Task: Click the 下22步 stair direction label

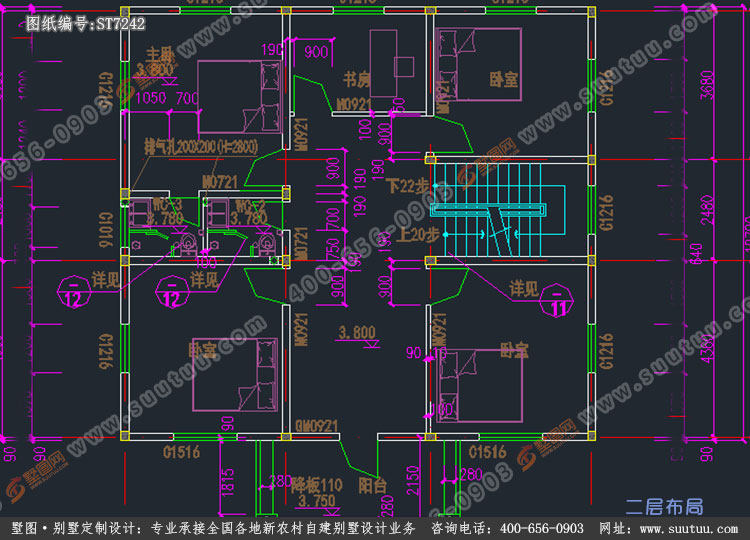Action: pos(407,186)
